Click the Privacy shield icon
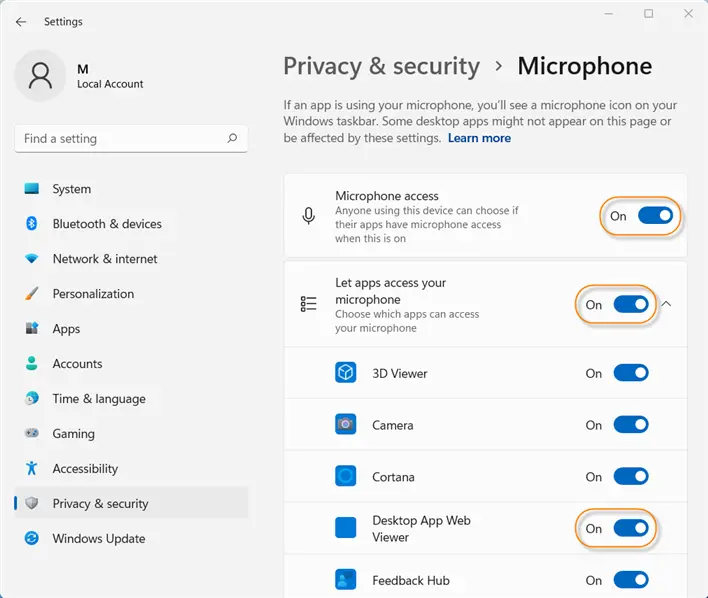The width and height of the screenshot is (708, 598). click(32, 503)
